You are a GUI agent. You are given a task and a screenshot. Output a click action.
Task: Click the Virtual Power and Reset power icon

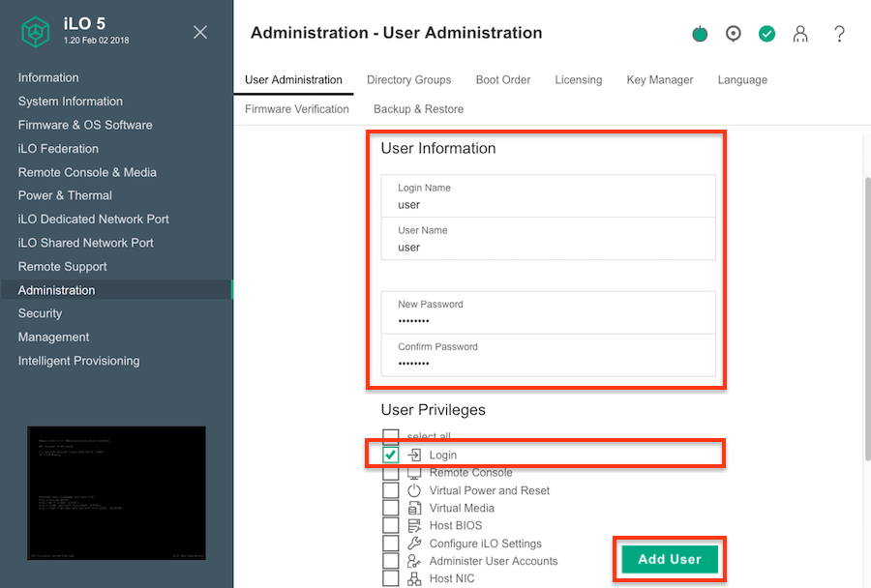point(414,490)
